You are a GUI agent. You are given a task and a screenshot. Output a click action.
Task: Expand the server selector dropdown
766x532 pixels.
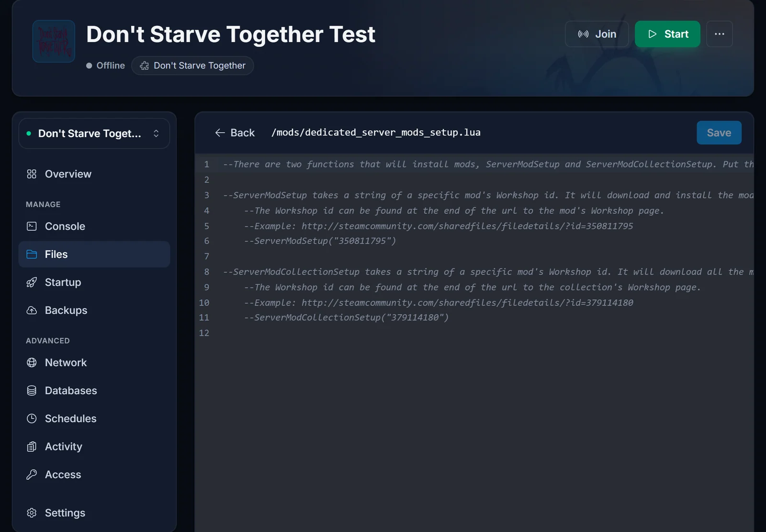click(94, 134)
